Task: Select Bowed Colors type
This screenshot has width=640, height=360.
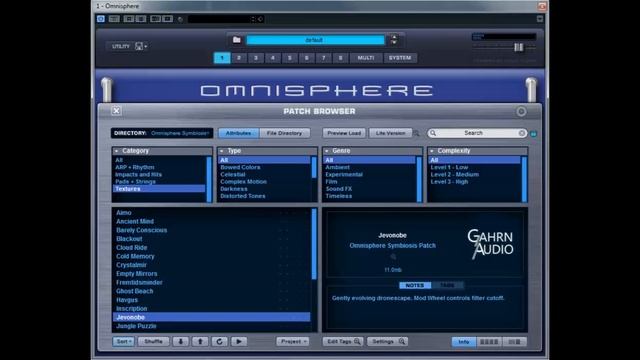Action: [x=240, y=167]
